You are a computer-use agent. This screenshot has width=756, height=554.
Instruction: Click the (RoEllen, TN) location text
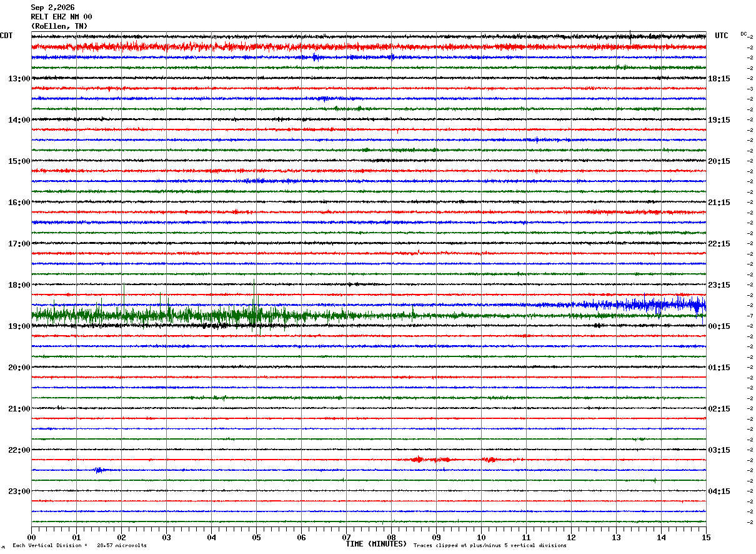tap(59, 26)
